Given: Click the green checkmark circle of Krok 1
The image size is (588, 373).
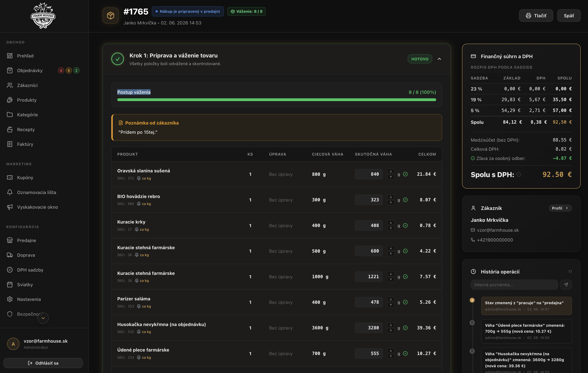Looking at the screenshot, I should click(117, 59).
